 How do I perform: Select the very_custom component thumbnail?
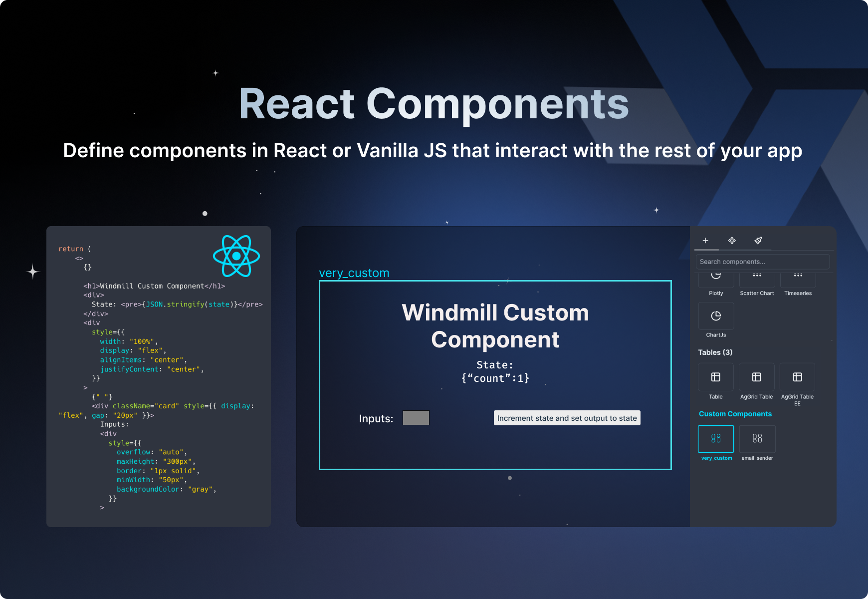[x=716, y=439]
